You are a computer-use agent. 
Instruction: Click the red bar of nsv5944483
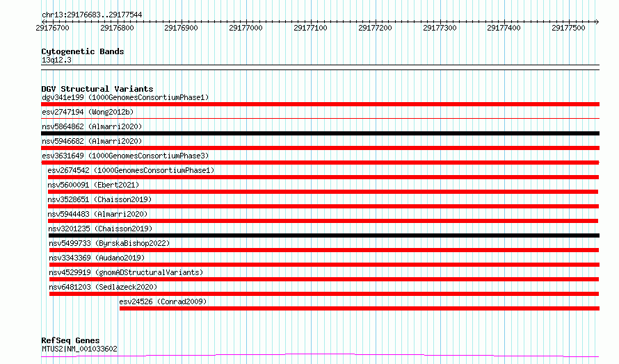[323, 221]
